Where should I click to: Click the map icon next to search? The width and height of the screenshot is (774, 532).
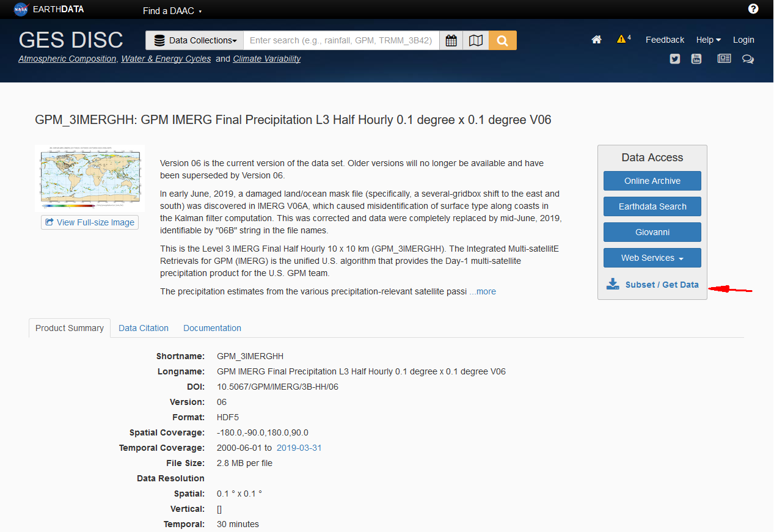tap(476, 39)
